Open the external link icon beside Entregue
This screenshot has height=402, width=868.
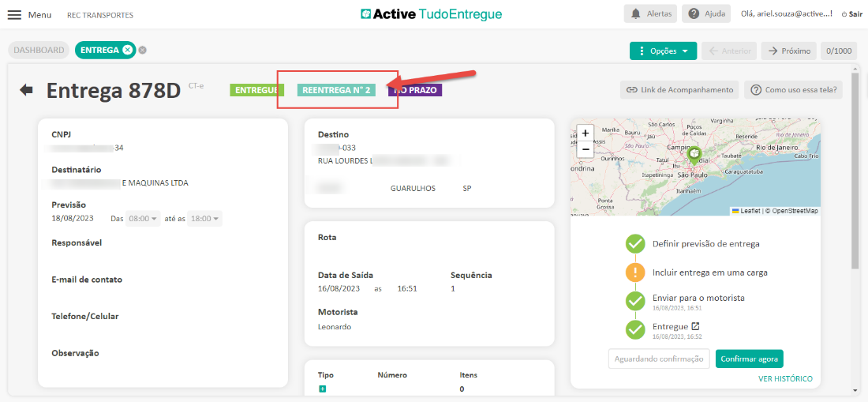tap(696, 326)
